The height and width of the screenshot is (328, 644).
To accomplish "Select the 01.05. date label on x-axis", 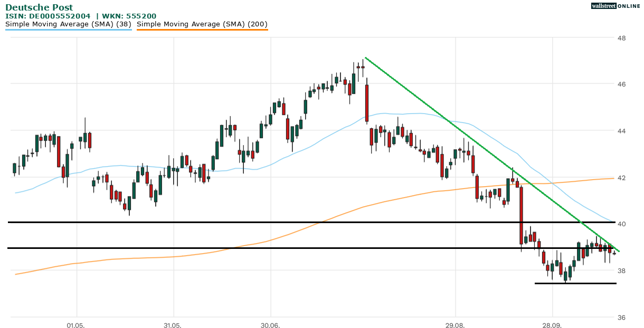I will pyautogui.click(x=77, y=325).
